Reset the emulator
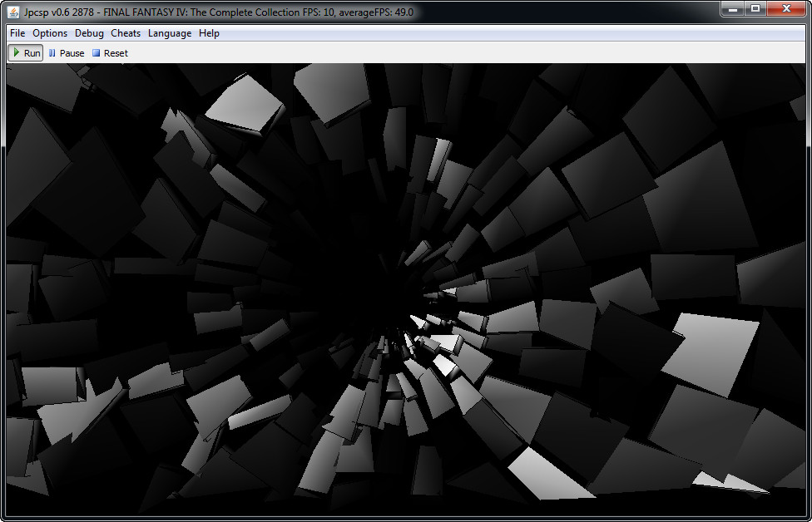Image resolution: width=812 pixels, height=522 pixels. tap(110, 52)
